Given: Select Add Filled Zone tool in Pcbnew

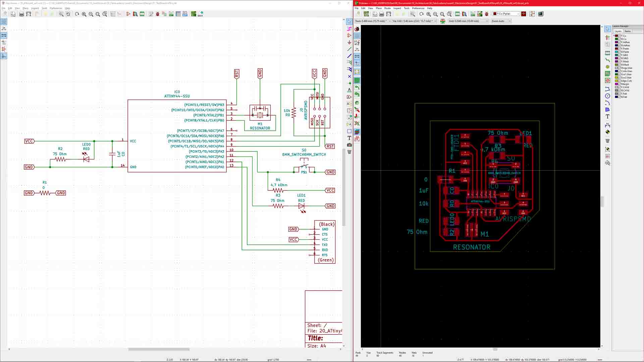Looking at the screenshot, I should coord(607,74).
